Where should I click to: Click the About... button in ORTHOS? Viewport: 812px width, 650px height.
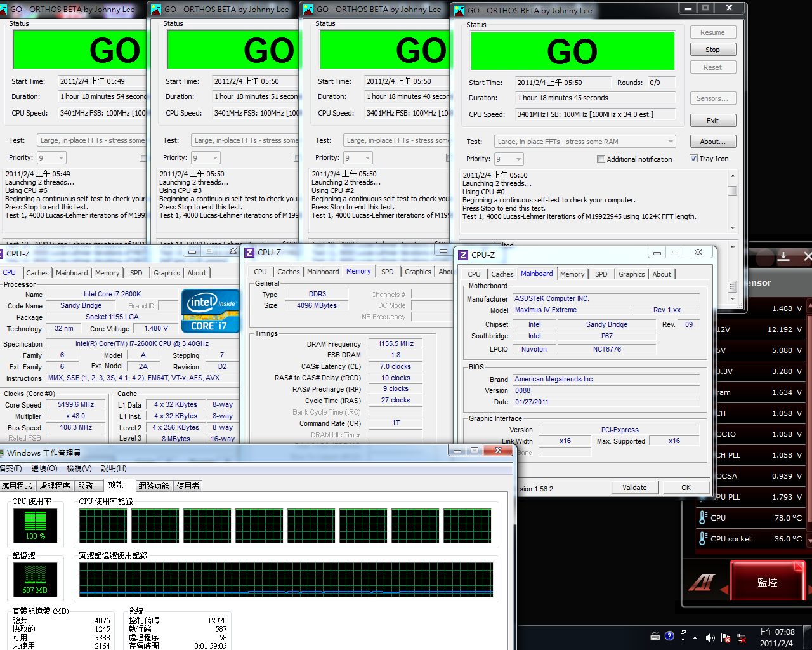click(712, 142)
